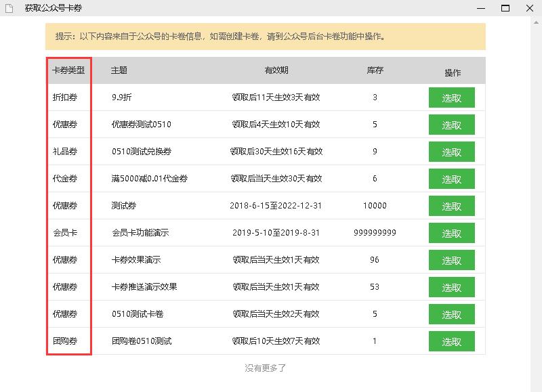The width and height of the screenshot is (542, 392).
Task: Click 选取 for the 9.9折 coupon
Action: [451, 97]
